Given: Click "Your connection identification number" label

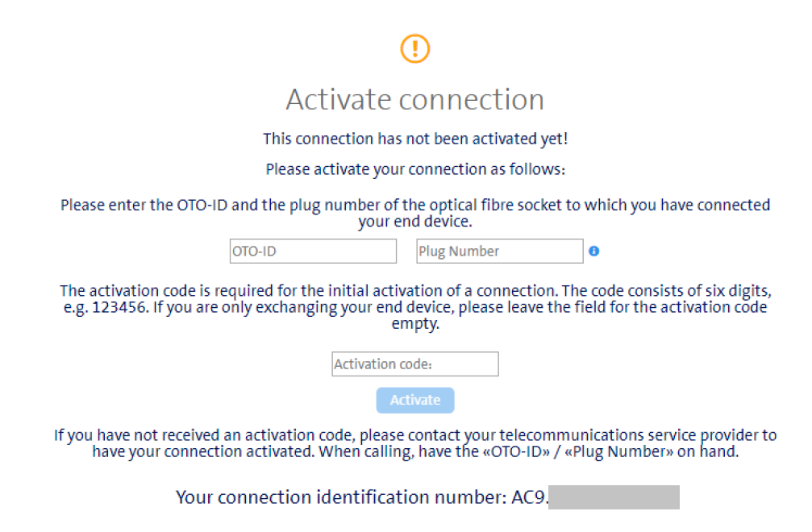Looking at the screenshot, I should click(341, 497).
